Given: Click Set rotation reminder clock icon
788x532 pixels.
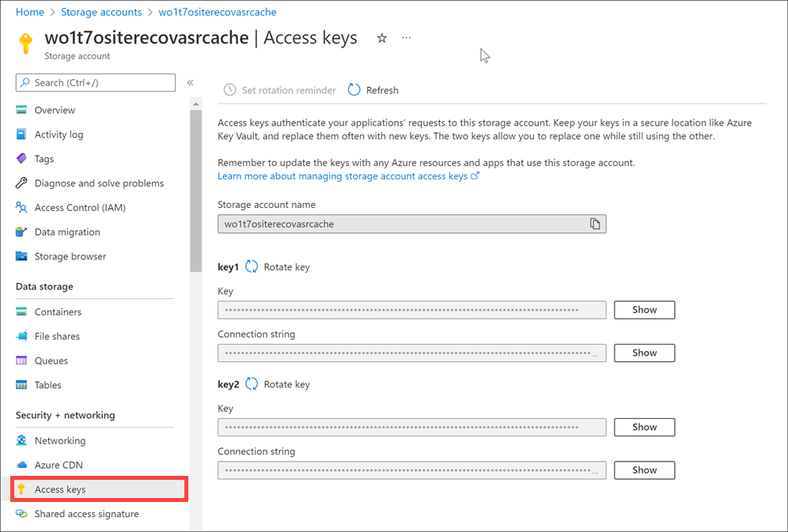Looking at the screenshot, I should [x=229, y=90].
